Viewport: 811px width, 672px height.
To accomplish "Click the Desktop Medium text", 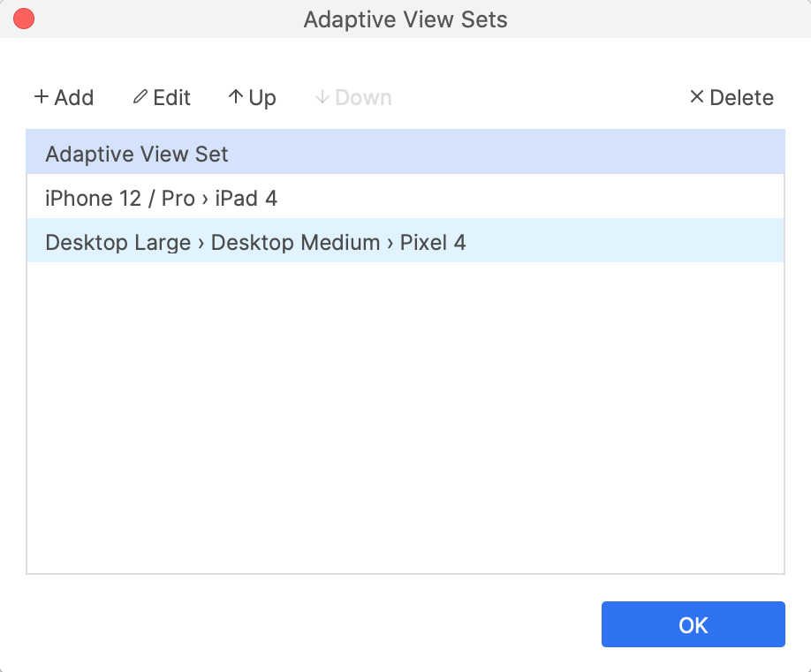I will 295,242.
